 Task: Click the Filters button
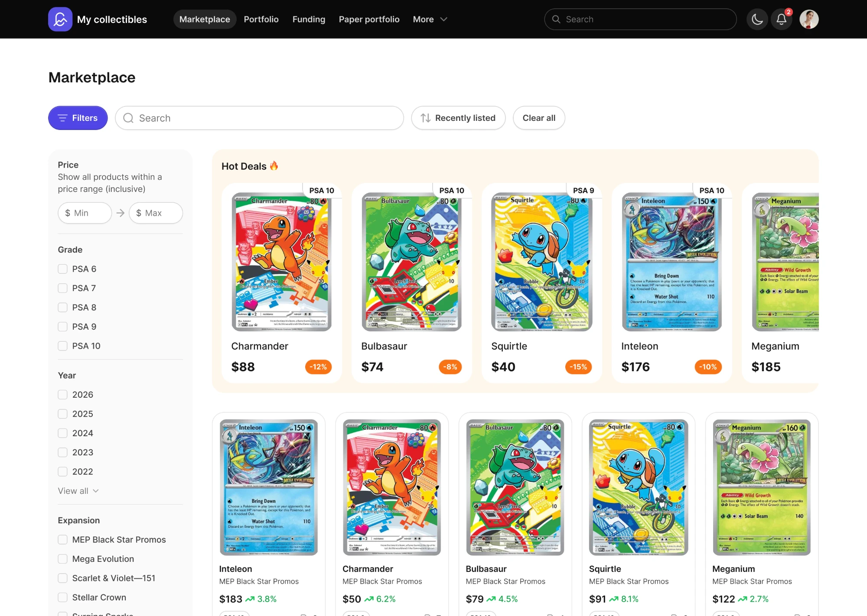tap(78, 118)
